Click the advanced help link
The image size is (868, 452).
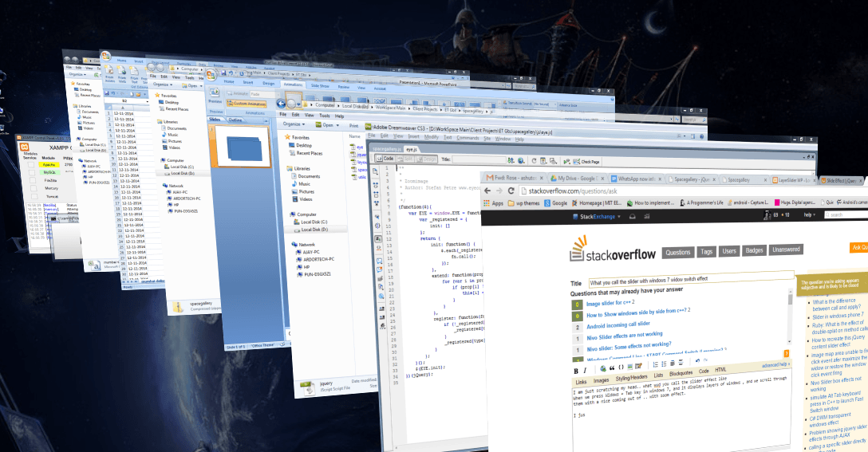pos(775,364)
